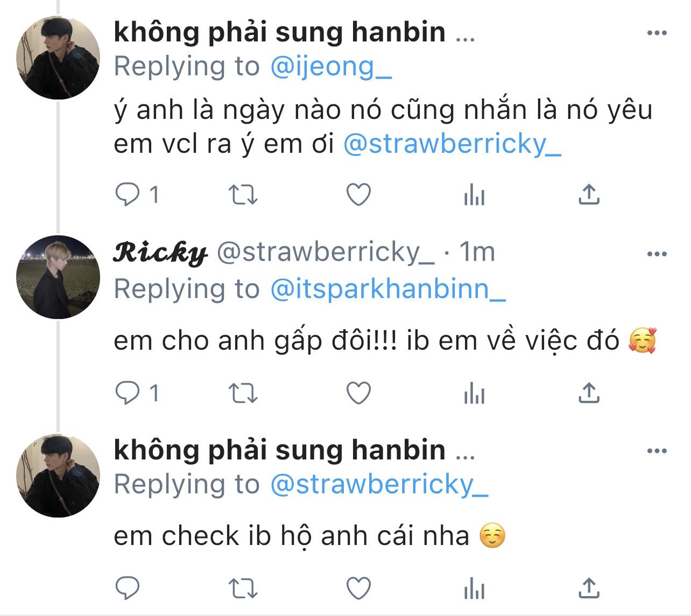Retweet the first tweet by không phải sung hanbin

point(243,195)
